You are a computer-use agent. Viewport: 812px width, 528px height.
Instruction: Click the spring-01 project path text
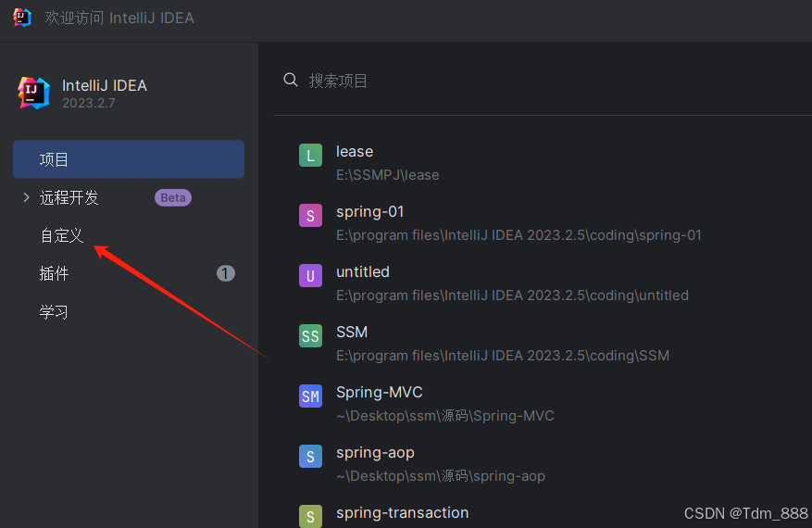coord(518,235)
